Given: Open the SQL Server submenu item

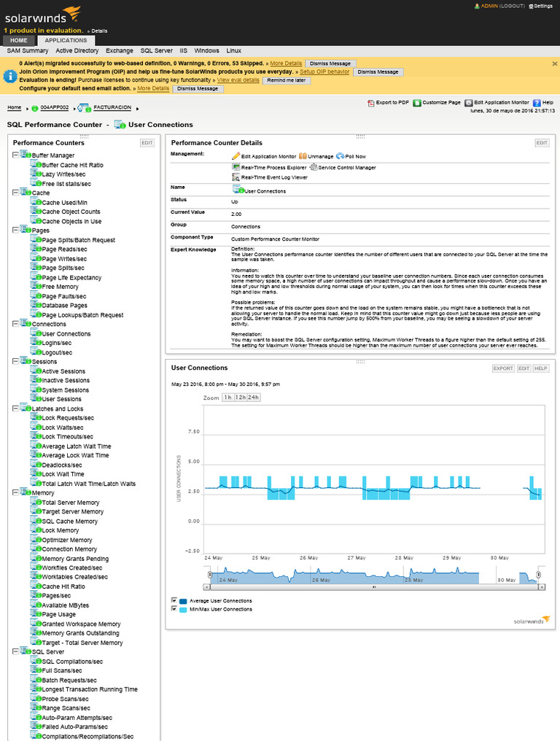Looking at the screenshot, I should tap(156, 51).
